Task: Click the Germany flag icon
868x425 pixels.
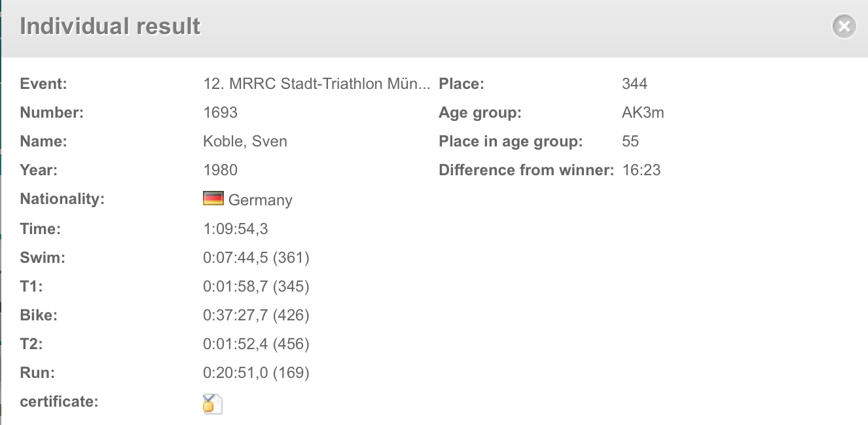Action: [213, 199]
